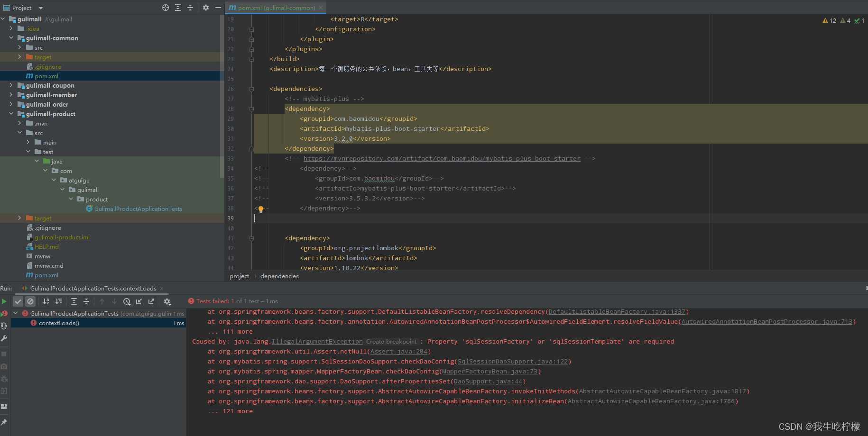This screenshot has width=868, height=436.
Task: Open Assert.java:204 stack trace link
Action: pyautogui.click(x=398, y=352)
